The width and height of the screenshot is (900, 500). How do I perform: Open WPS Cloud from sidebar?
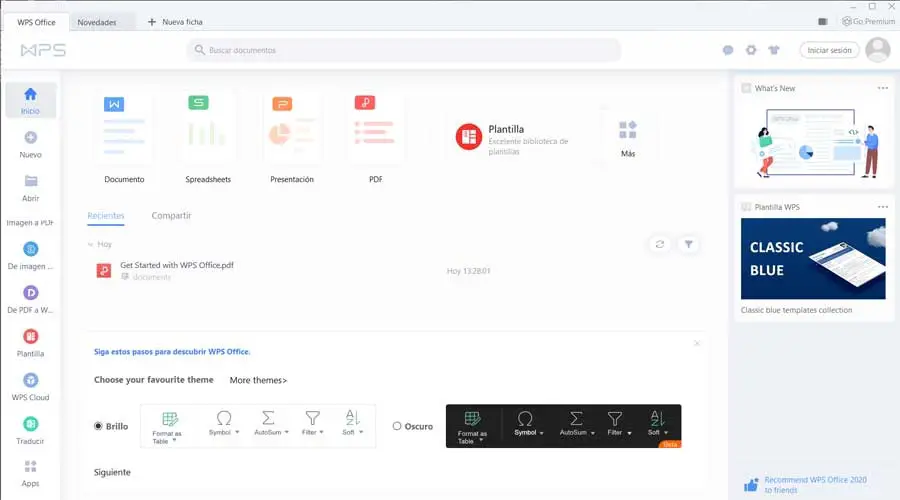coord(30,386)
